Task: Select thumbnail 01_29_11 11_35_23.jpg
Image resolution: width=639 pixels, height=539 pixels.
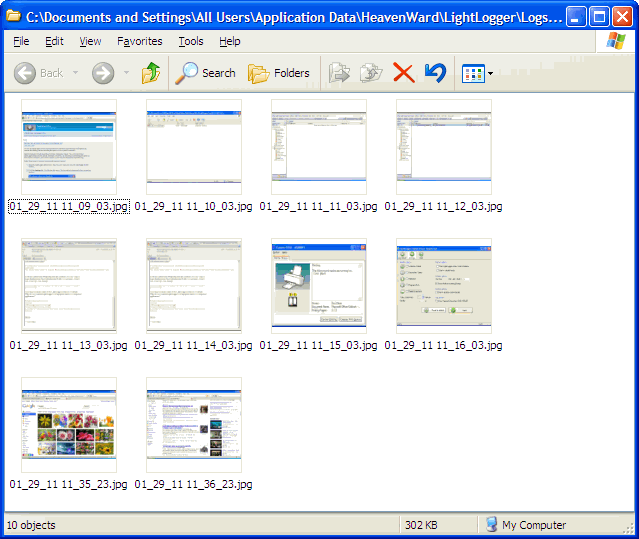Action: point(69,425)
